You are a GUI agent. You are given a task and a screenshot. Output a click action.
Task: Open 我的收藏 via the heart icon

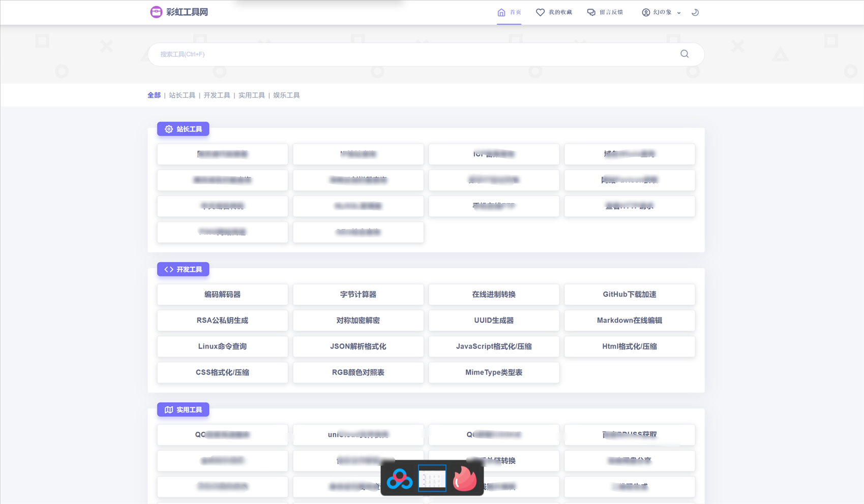point(540,12)
